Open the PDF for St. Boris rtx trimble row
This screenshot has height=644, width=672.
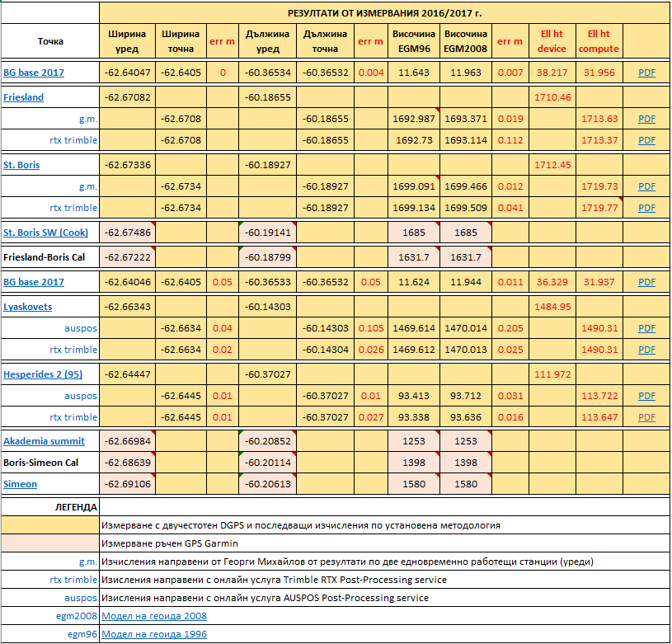647,208
